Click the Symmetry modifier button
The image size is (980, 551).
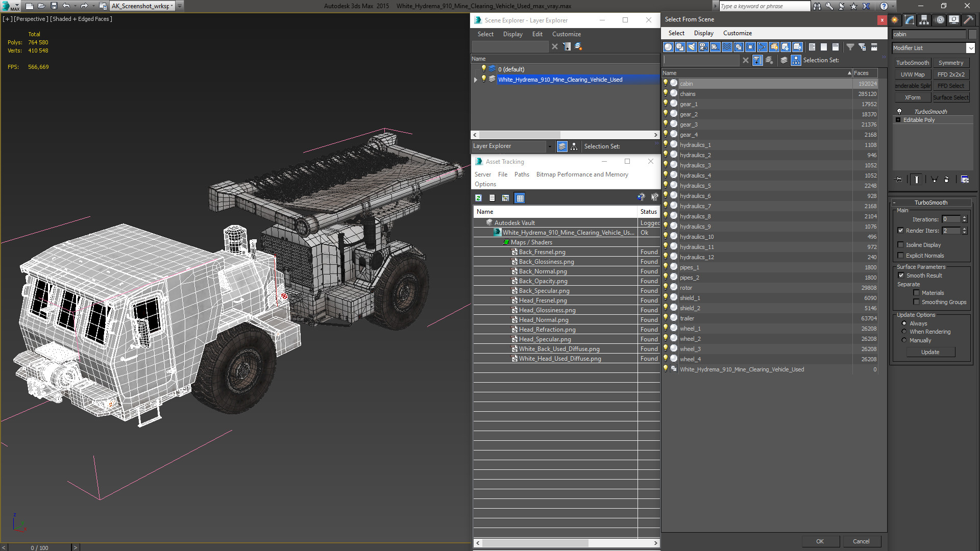tap(951, 63)
